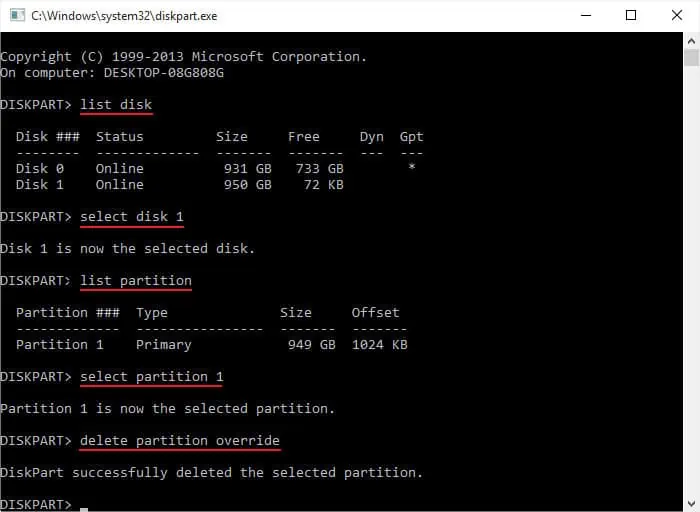Viewport: 700px width, 512px height.
Task: Click the scrollbar up arrow
Action: (691, 40)
